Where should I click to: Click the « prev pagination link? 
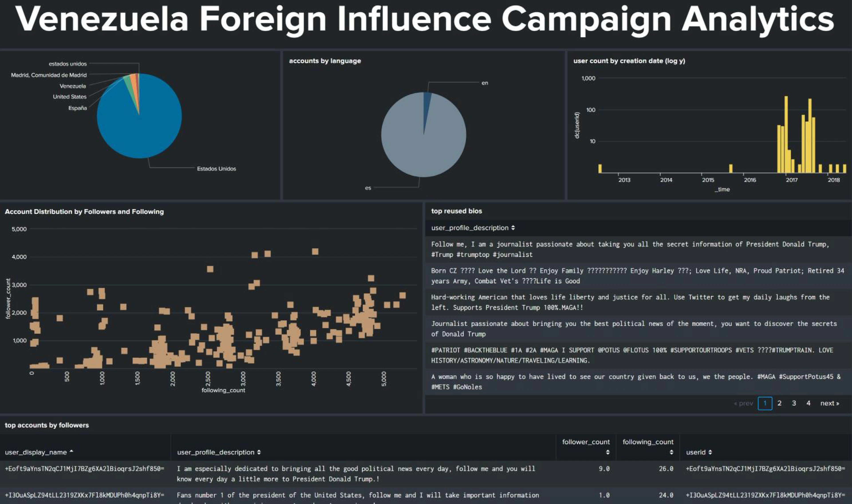tap(743, 403)
